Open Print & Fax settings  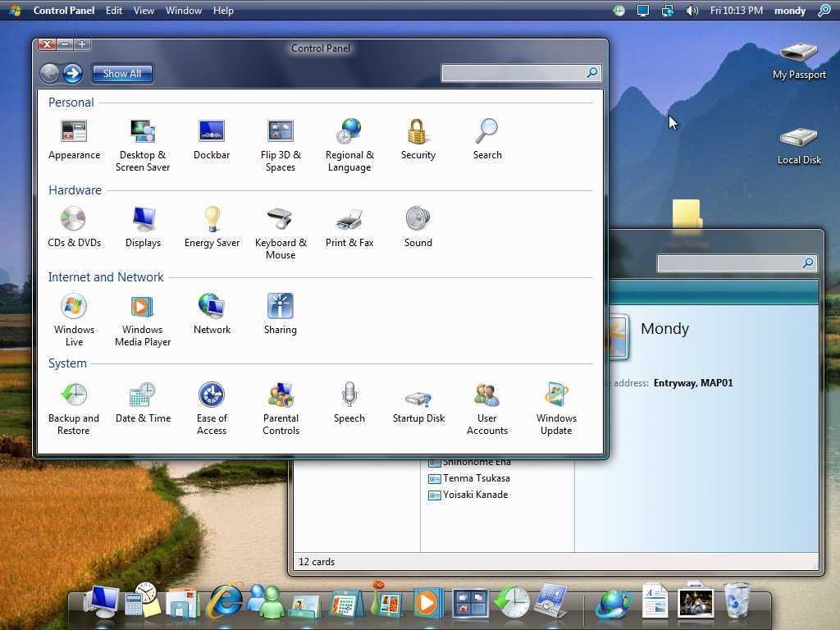coord(349,218)
